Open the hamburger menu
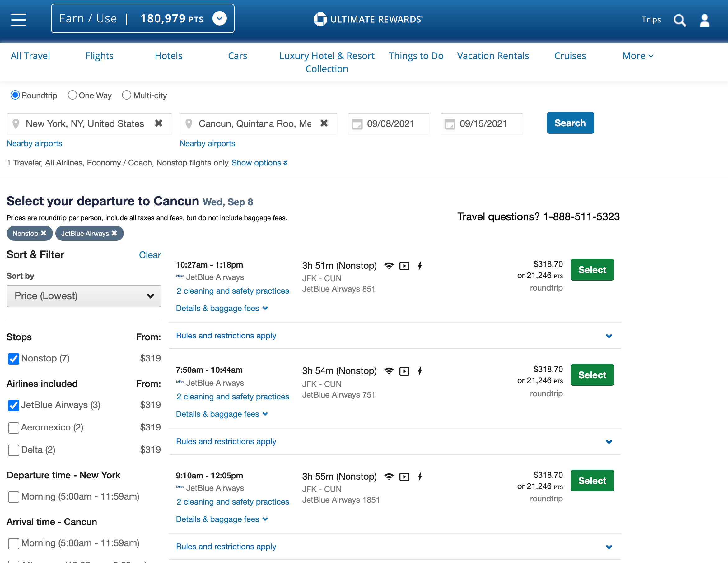The width and height of the screenshot is (728, 563). click(19, 19)
